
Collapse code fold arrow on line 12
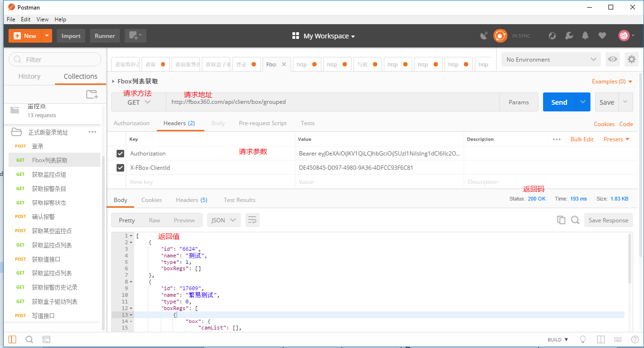pyautogui.click(x=131, y=308)
